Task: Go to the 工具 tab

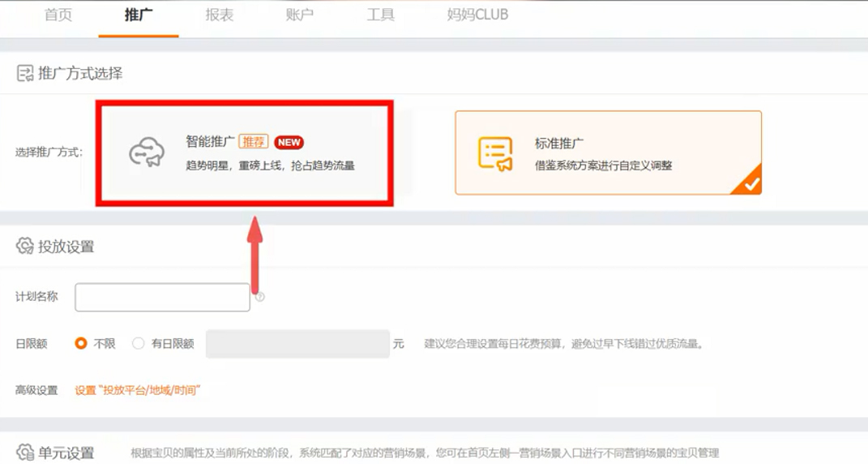Action: (x=380, y=15)
